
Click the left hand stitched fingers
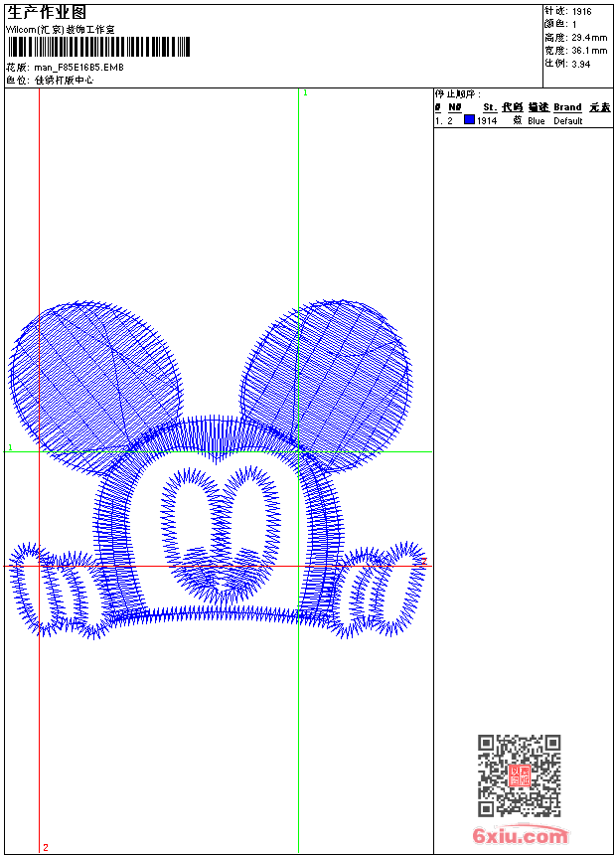tap(55, 594)
